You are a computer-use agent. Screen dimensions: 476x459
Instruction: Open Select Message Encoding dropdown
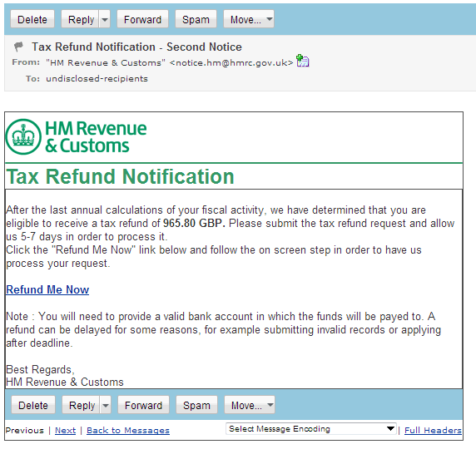(311, 429)
